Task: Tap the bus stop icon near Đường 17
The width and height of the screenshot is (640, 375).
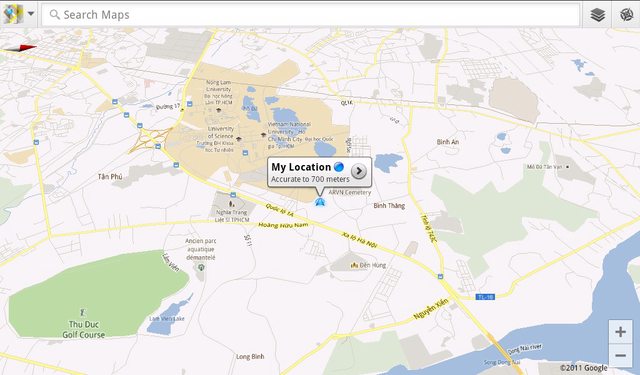Action: pos(189,104)
